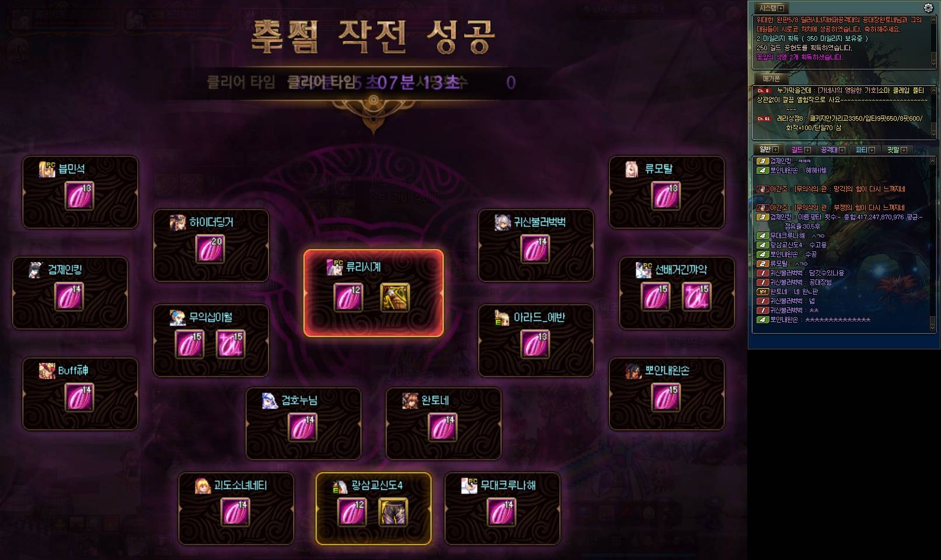Select 선배거긴까악's sparkling pink swirl item
The height and width of the screenshot is (560, 941).
(697, 297)
